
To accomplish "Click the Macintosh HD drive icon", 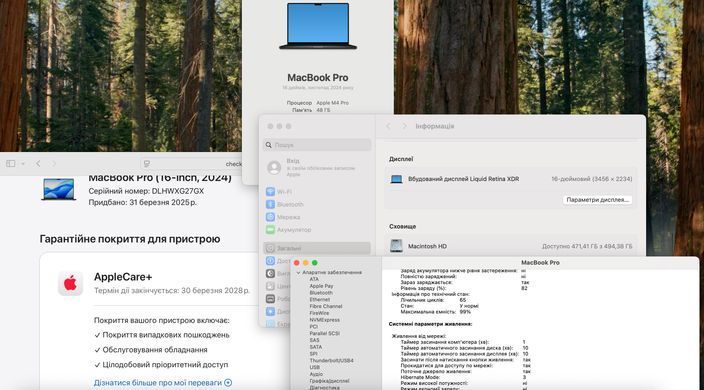I will (x=396, y=246).
